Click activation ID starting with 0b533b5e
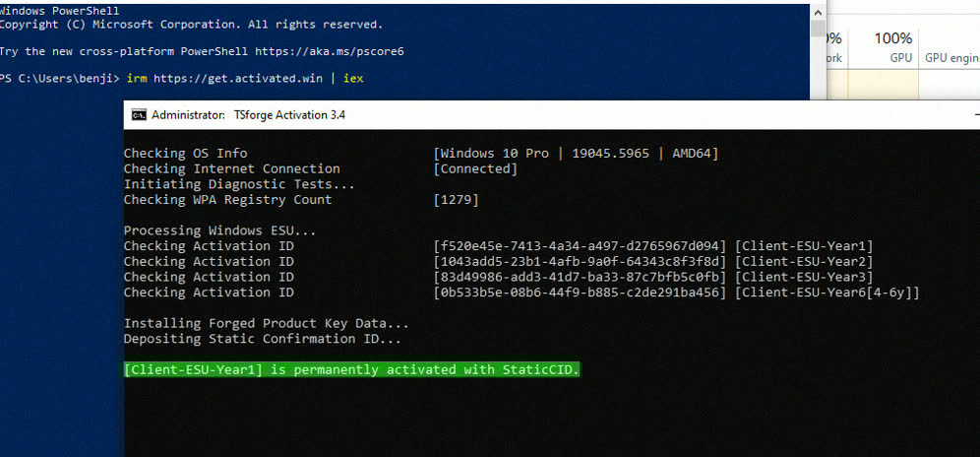 [580, 293]
